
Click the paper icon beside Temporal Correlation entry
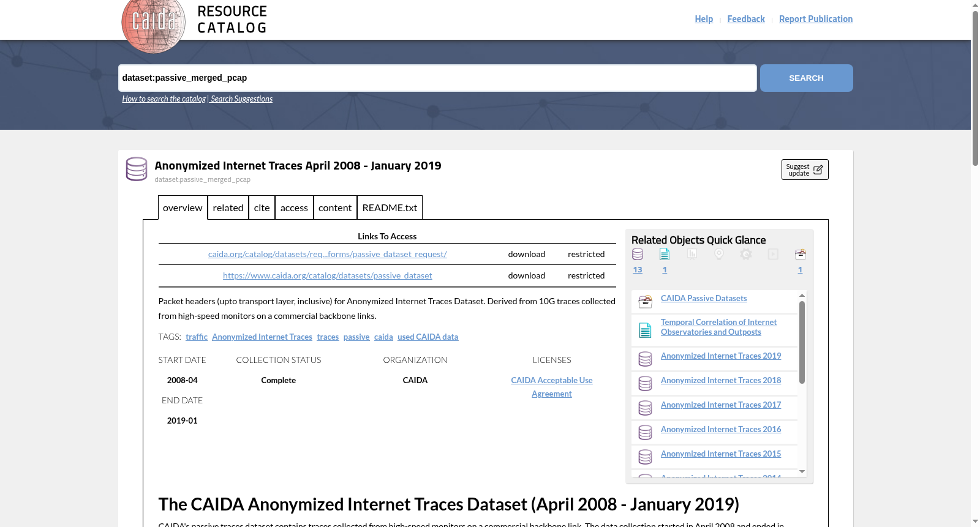pos(645,330)
